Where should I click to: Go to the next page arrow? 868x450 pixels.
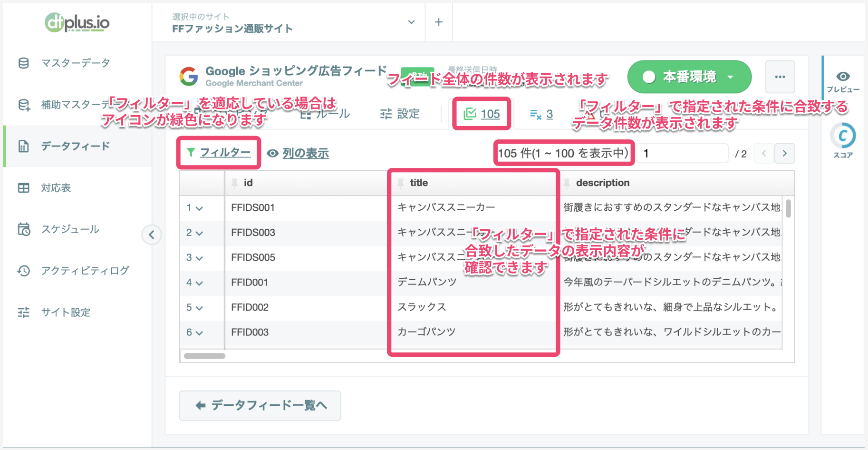click(784, 153)
